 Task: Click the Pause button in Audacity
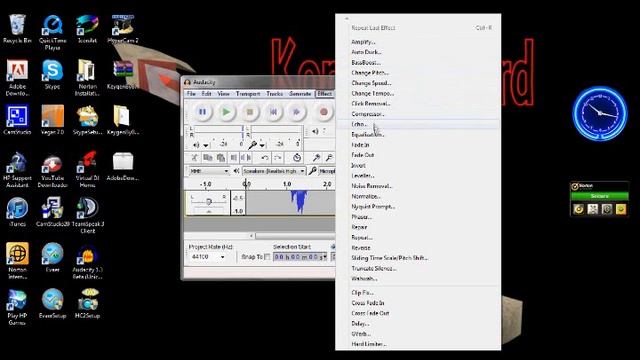[202, 112]
